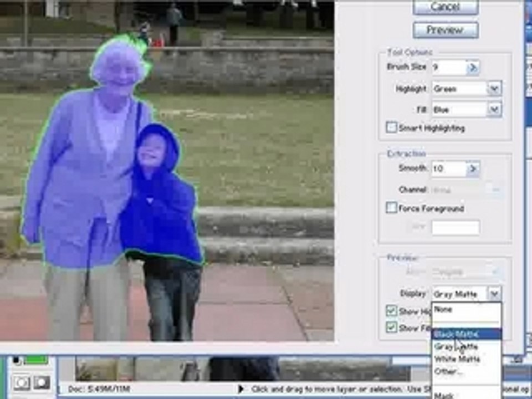Choose White Matte from Display list
Screen dimensions: 532x399
pyautogui.click(x=466, y=359)
